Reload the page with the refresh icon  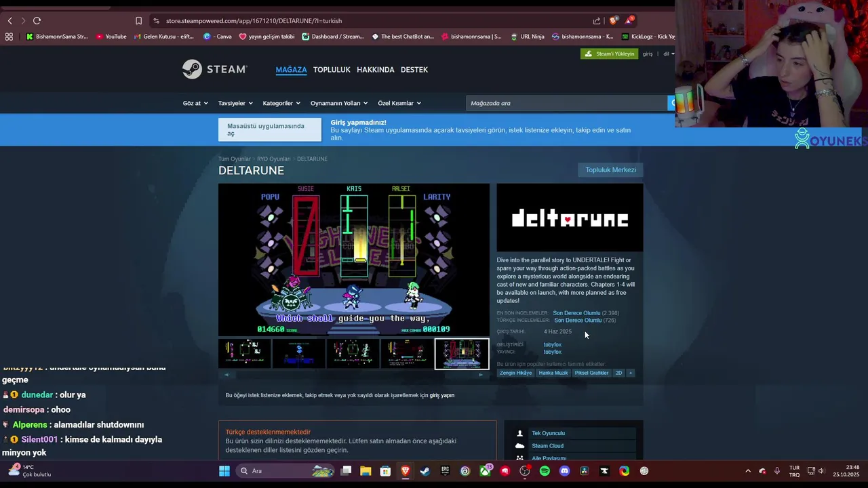[37, 21]
